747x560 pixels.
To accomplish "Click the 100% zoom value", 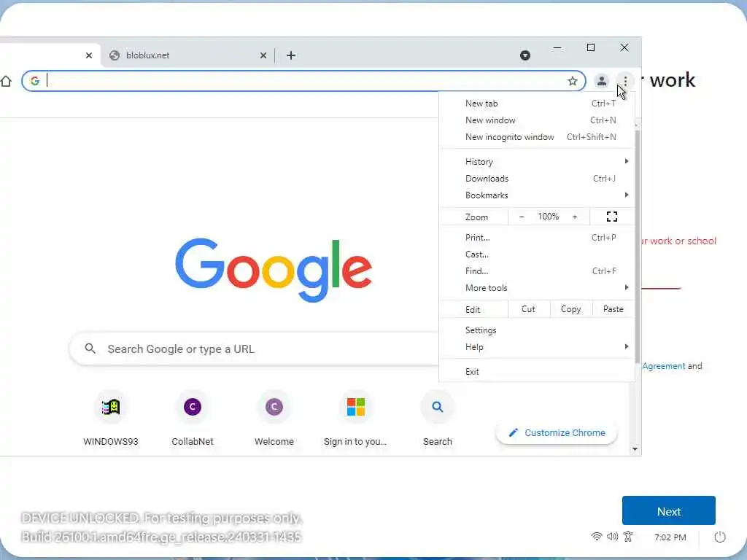I will [x=549, y=217].
